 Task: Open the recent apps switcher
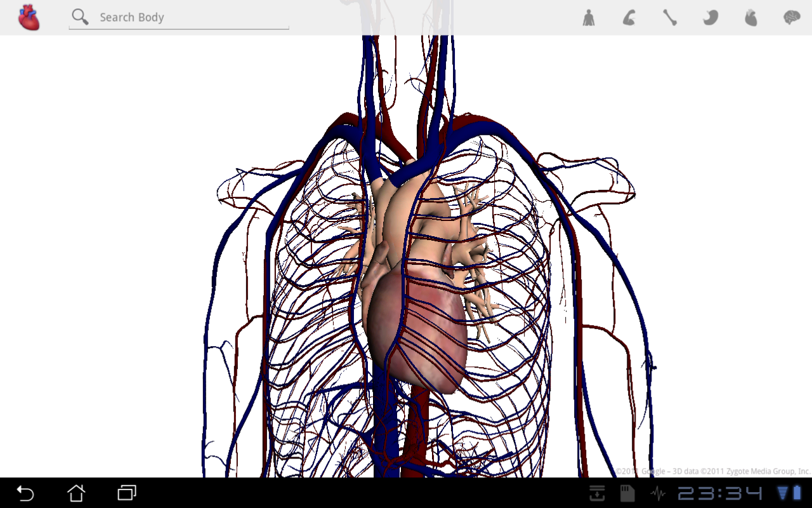point(127,493)
